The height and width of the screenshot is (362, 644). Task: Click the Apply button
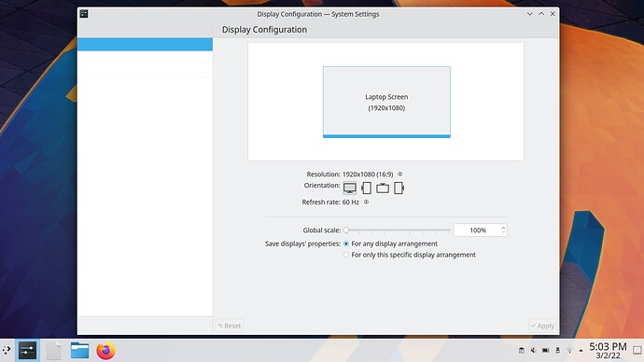point(542,326)
